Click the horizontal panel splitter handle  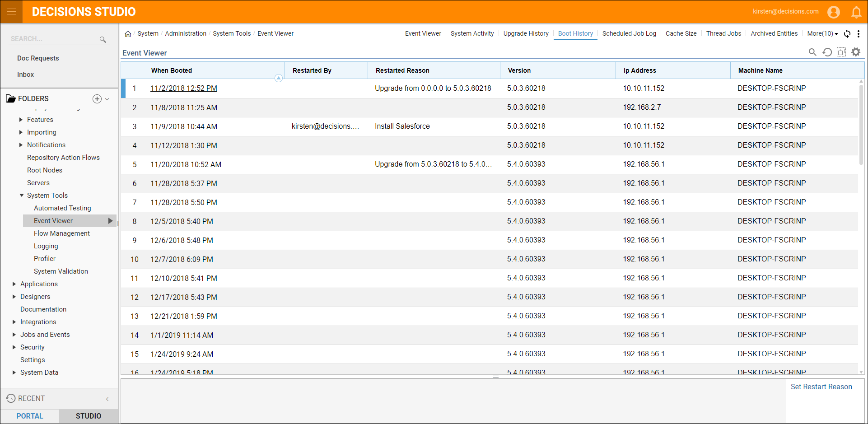click(495, 377)
